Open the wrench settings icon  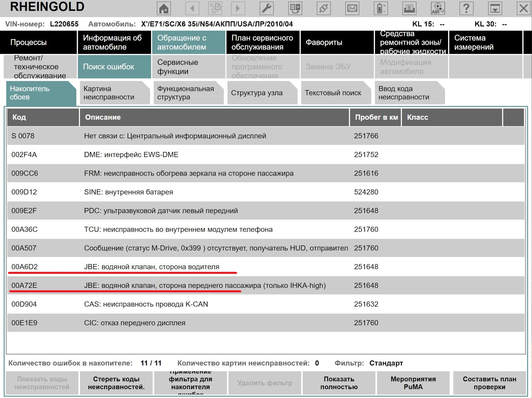coord(267,8)
